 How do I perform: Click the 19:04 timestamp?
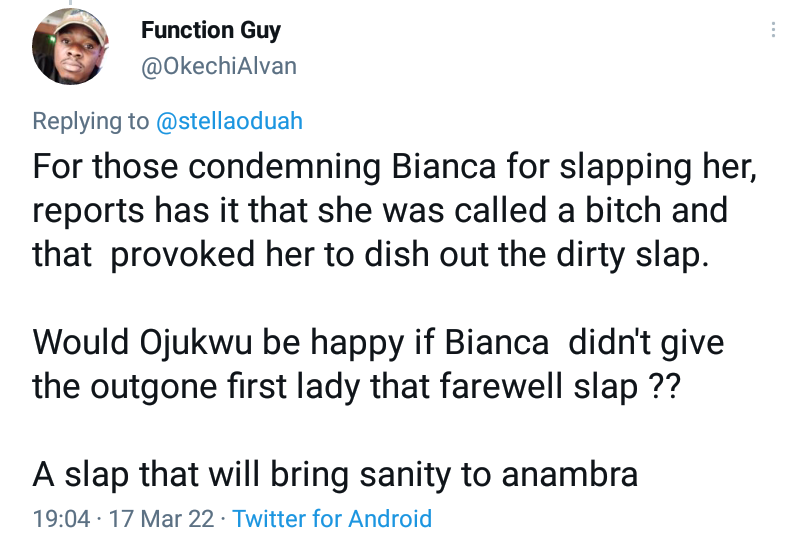click(x=61, y=519)
